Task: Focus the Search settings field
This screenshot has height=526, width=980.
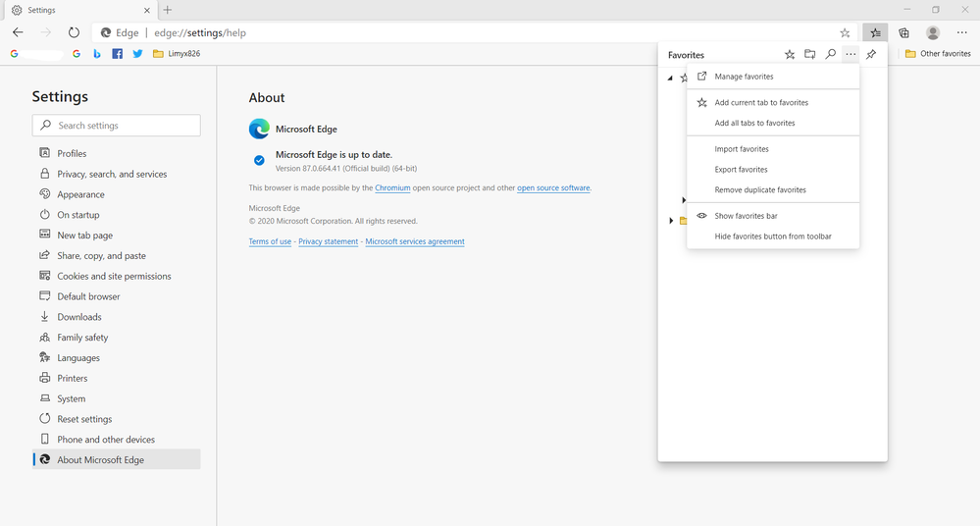Action: point(117,125)
